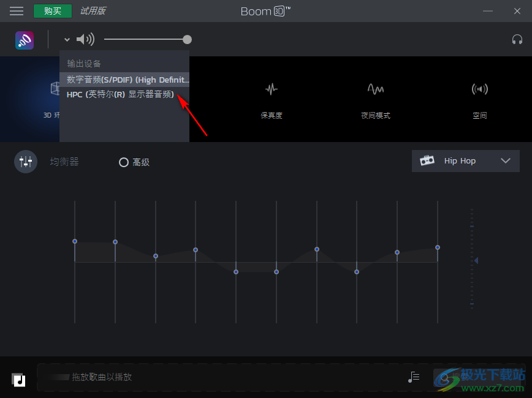Click the music note icon at bottom left
This screenshot has height=398, width=532.
(x=18, y=380)
